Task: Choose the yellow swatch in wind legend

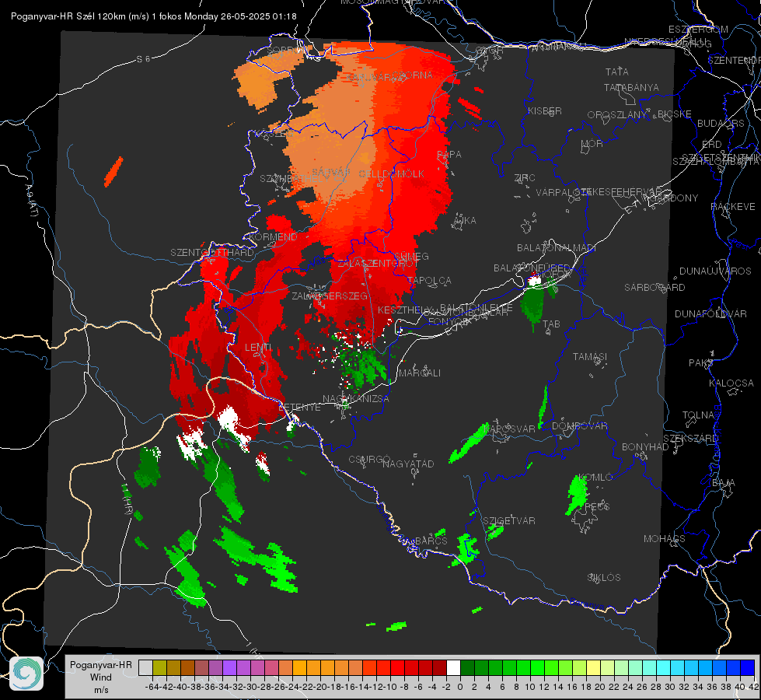Action: [x=594, y=668]
